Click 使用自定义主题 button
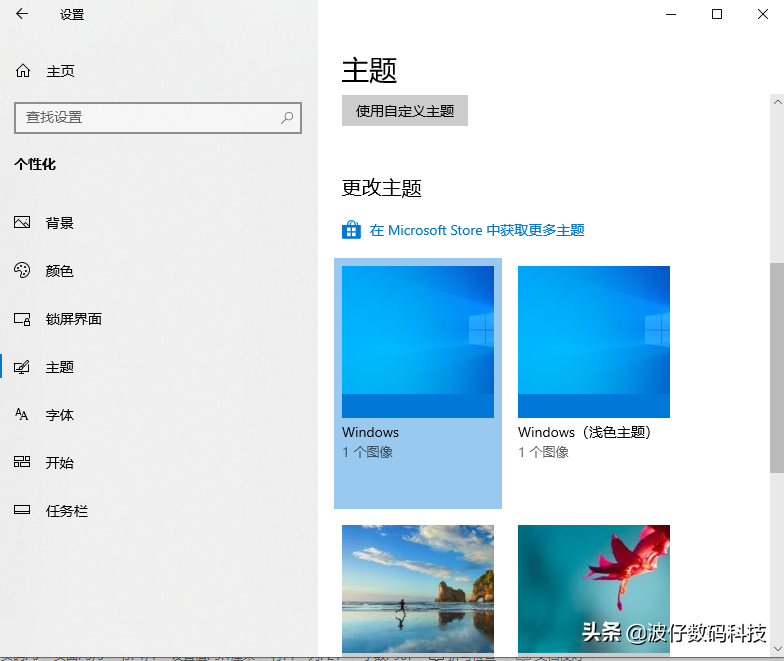784x661 pixels. click(404, 110)
